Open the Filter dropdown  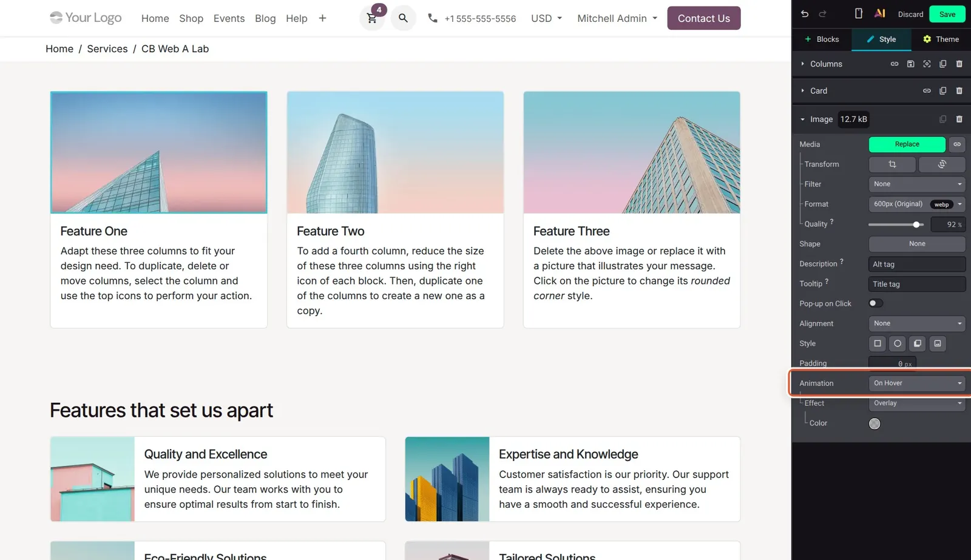(917, 184)
